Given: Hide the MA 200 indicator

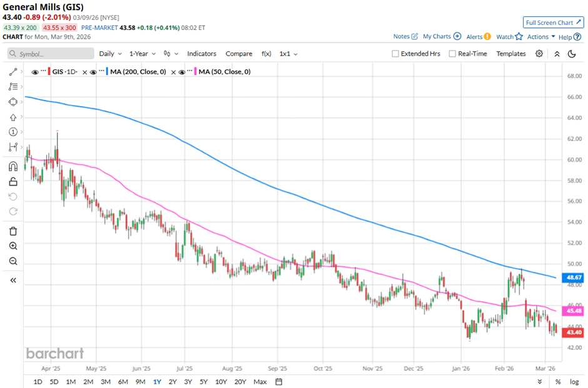Looking at the screenshot, I should tap(93, 72).
